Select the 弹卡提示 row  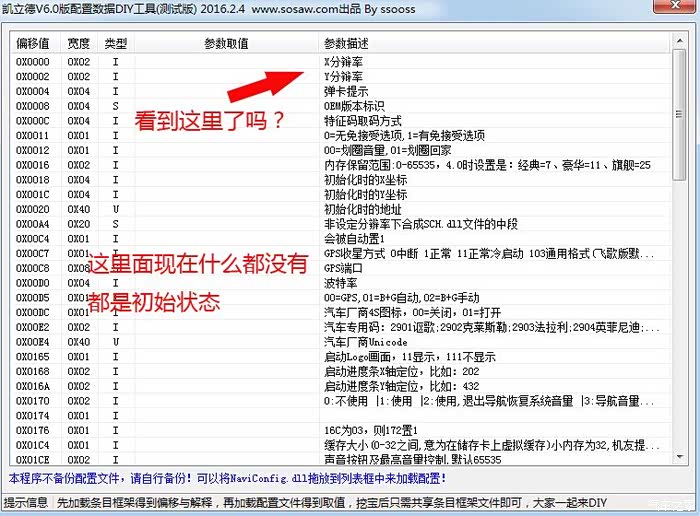click(347, 91)
